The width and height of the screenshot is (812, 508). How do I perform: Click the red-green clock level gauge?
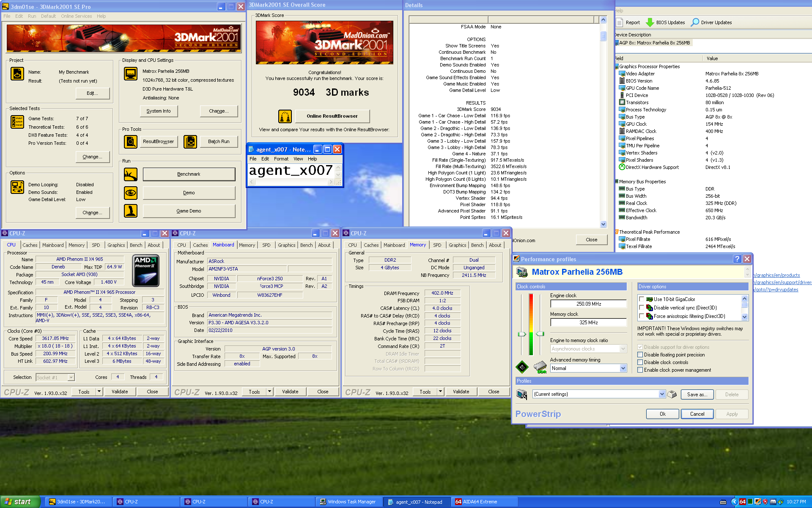(x=531, y=324)
